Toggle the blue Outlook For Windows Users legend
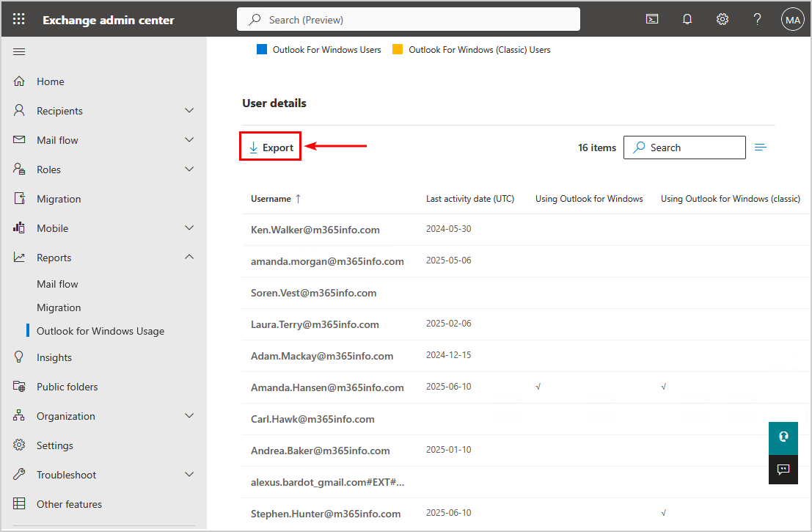Screen dimensions: 812x532 tap(319, 50)
